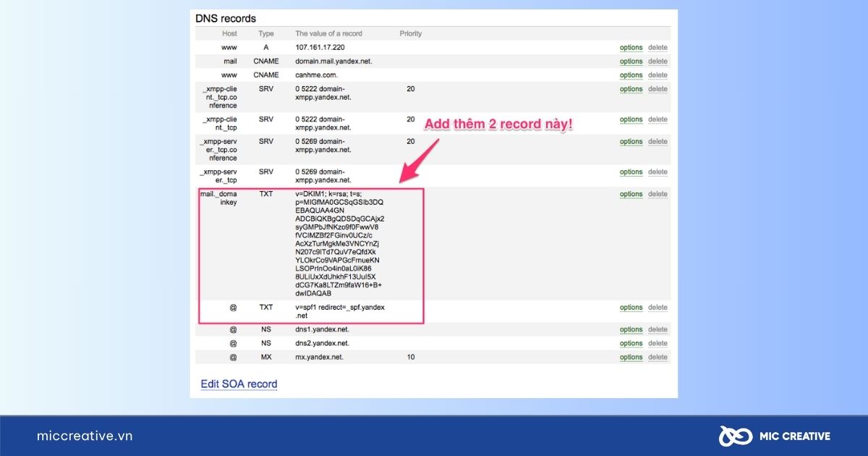Click the mail._domainkey host cell
The width and height of the screenshot is (868, 456).
(x=218, y=198)
